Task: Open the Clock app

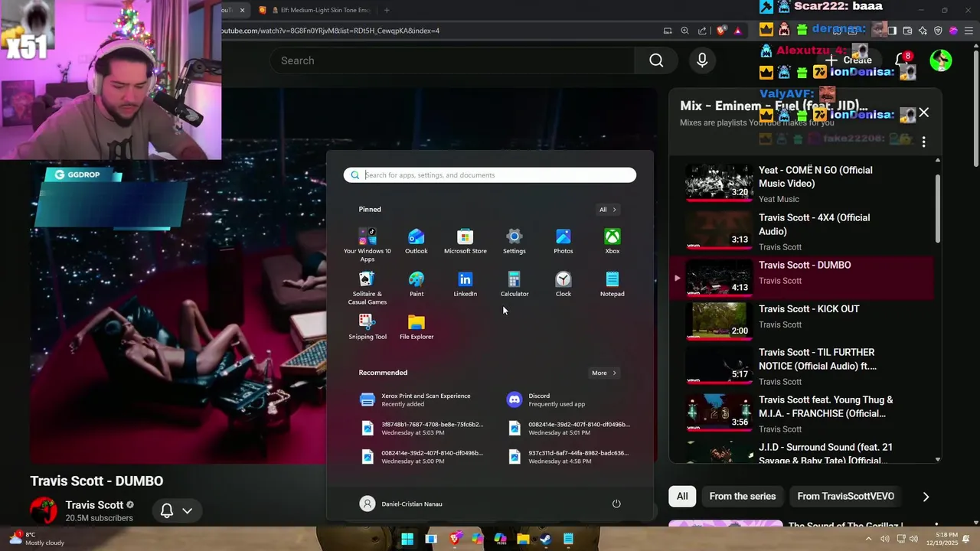Action: 563,284
